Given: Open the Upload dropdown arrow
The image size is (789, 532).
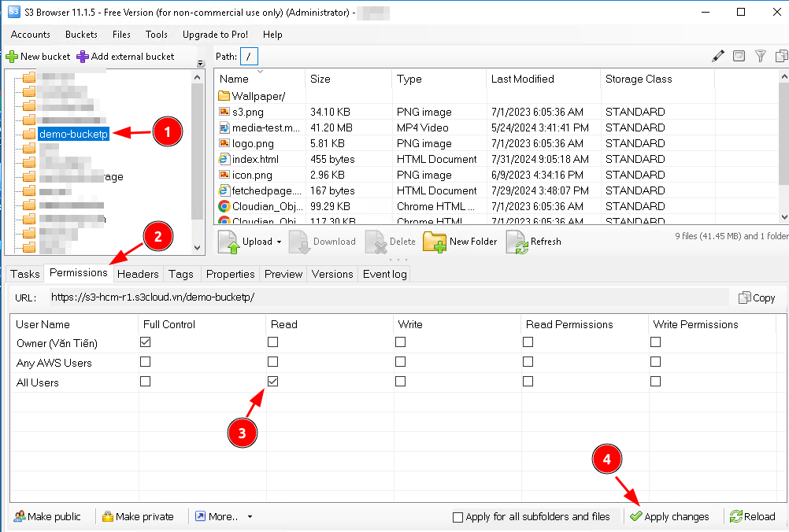Looking at the screenshot, I should [x=279, y=242].
